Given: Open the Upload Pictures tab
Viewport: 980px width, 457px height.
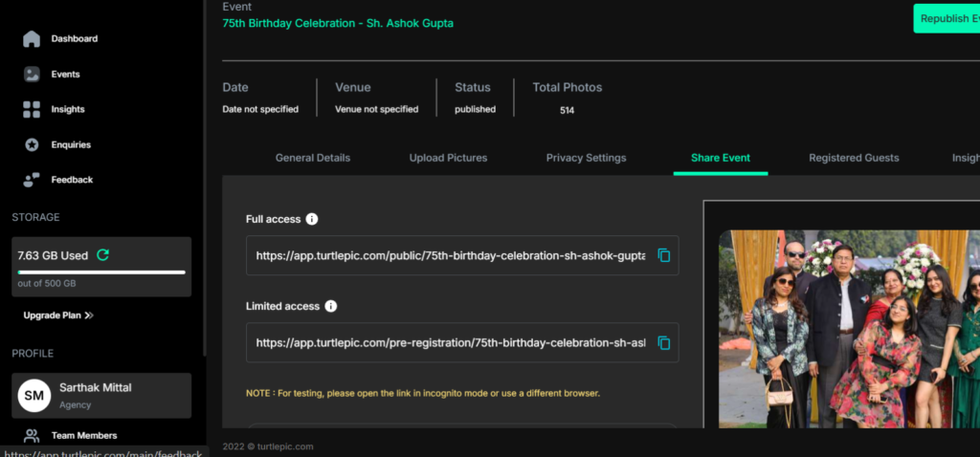Looking at the screenshot, I should [x=448, y=158].
